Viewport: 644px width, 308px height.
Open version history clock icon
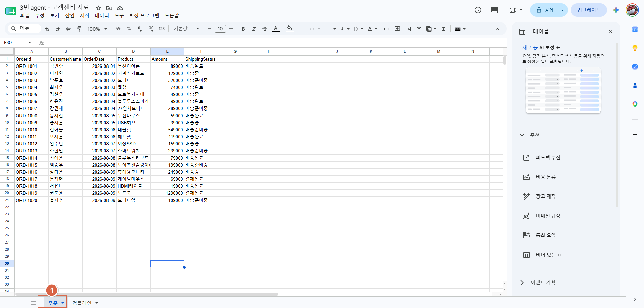point(478,10)
